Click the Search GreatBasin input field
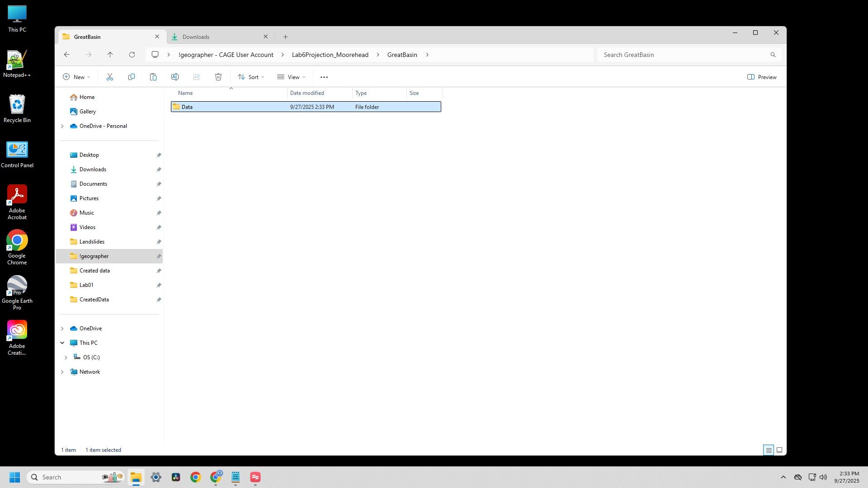The width and height of the screenshot is (868, 488). coord(683,55)
